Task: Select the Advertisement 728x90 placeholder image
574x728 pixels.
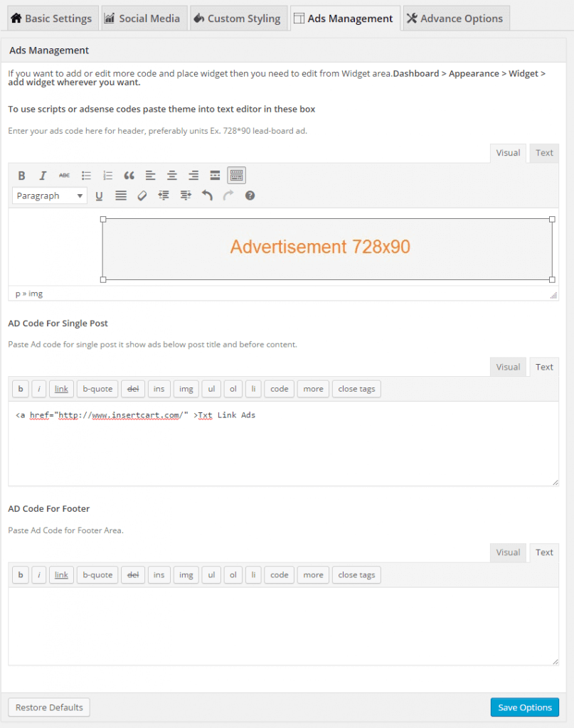Action: 327,246
